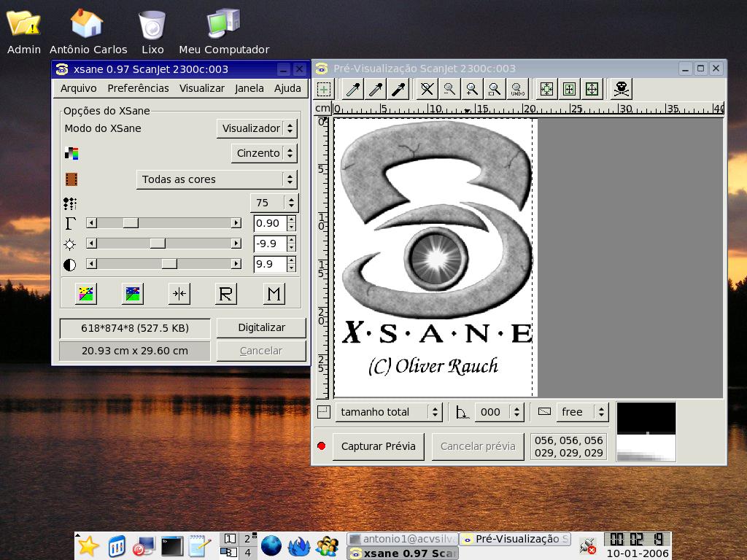
Task: Click the red dot indicator beside Capturar Prévia
Action: 322,446
